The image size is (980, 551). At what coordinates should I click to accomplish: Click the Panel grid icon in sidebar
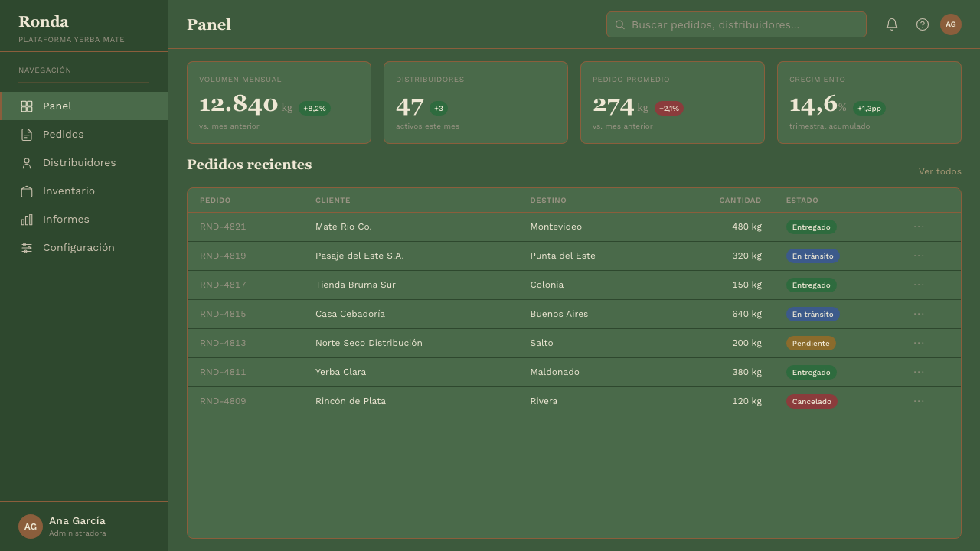[27, 106]
